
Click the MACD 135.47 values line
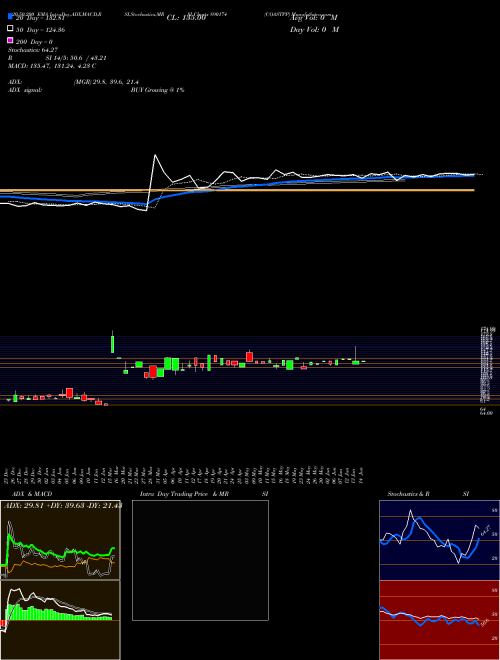click(52, 66)
